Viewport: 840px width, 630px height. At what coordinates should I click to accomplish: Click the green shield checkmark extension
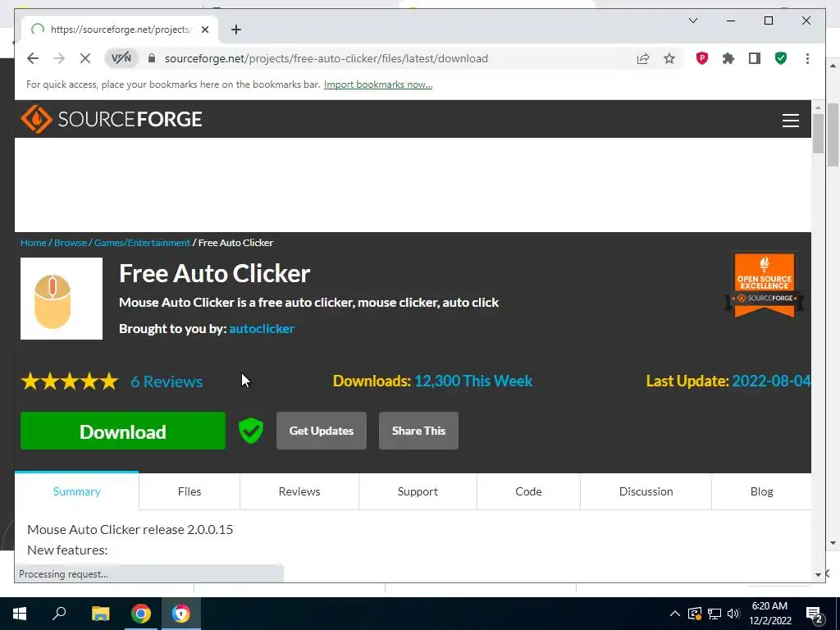tap(781, 58)
